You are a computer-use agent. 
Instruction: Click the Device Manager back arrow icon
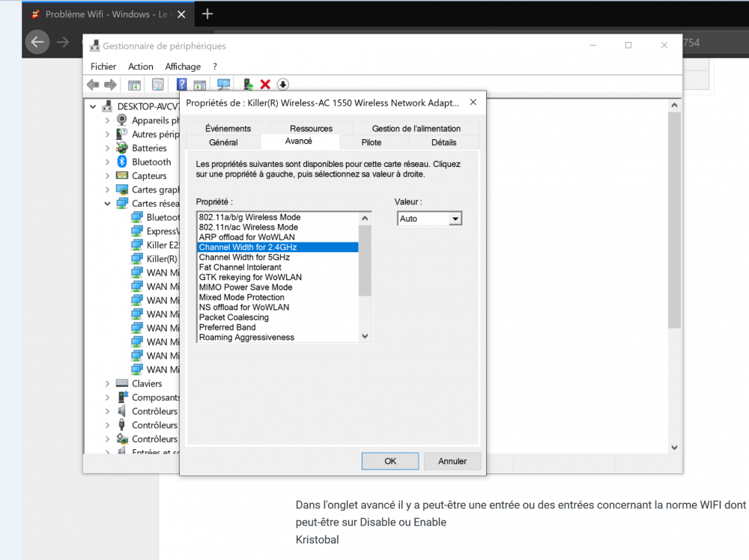pyautogui.click(x=93, y=85)
